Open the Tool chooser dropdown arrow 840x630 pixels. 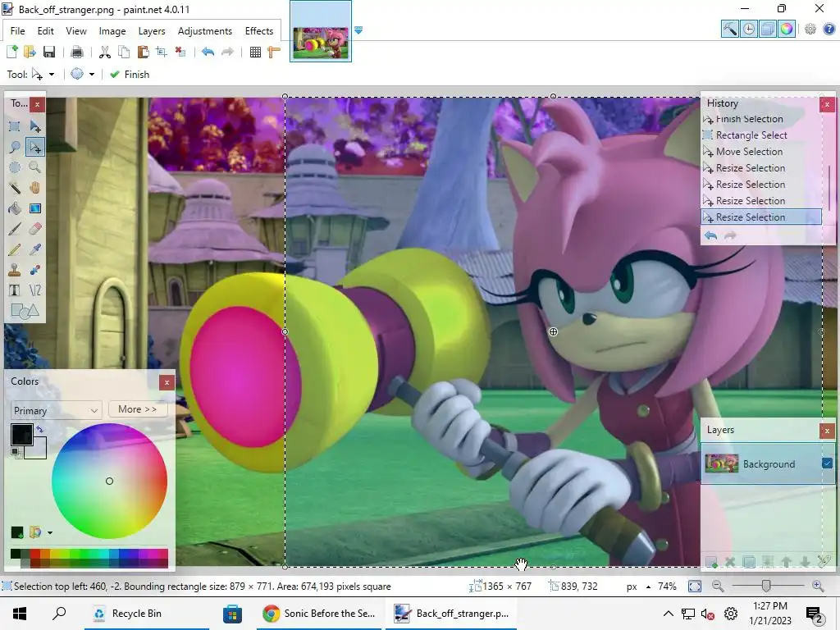tap(52, 75)
